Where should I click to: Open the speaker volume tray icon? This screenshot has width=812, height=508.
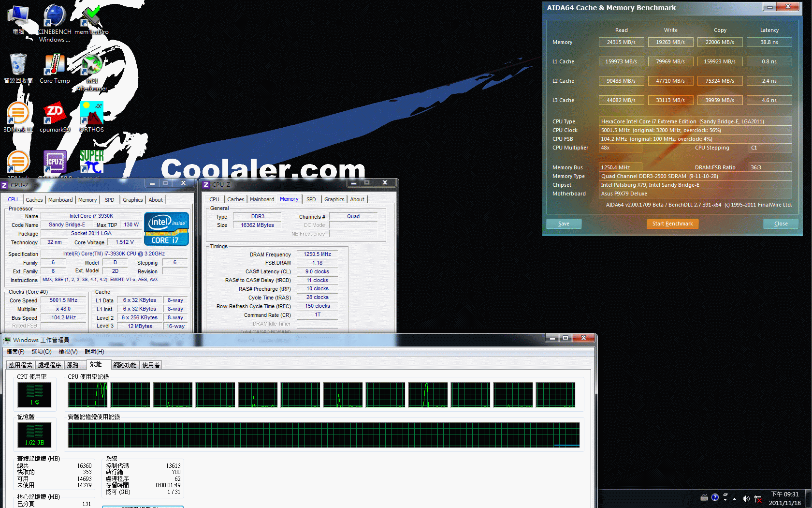[746, 498]
